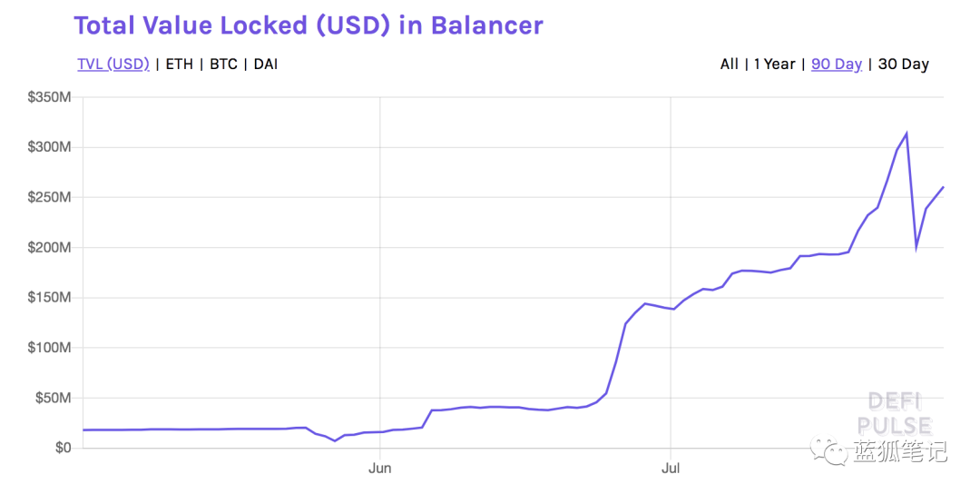The image size is (980, 494).
Task: Switch chart denomination to BTC
Action: pos(223,64)
